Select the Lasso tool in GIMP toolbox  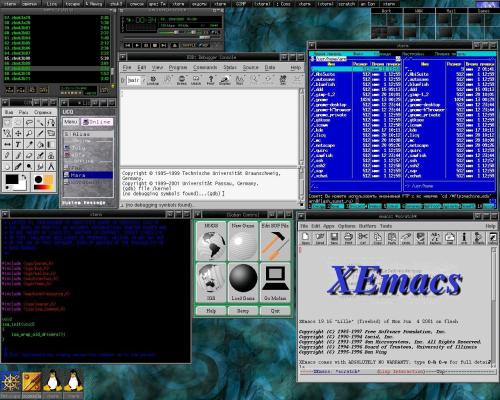(x=29, y=122)
